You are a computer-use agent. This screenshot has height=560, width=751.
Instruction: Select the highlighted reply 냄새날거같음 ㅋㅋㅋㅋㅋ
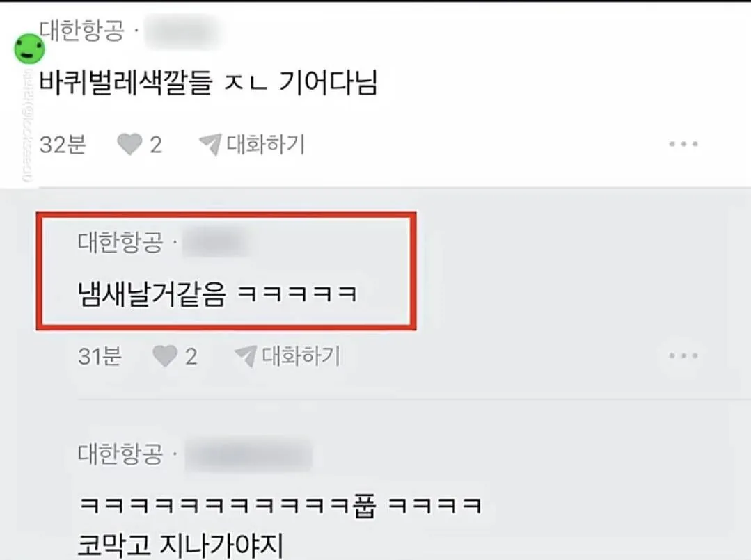(x=217, y=294)
